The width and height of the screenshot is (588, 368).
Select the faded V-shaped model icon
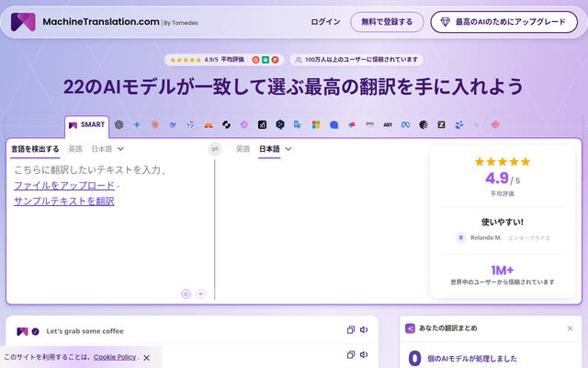tap(477, 125)
